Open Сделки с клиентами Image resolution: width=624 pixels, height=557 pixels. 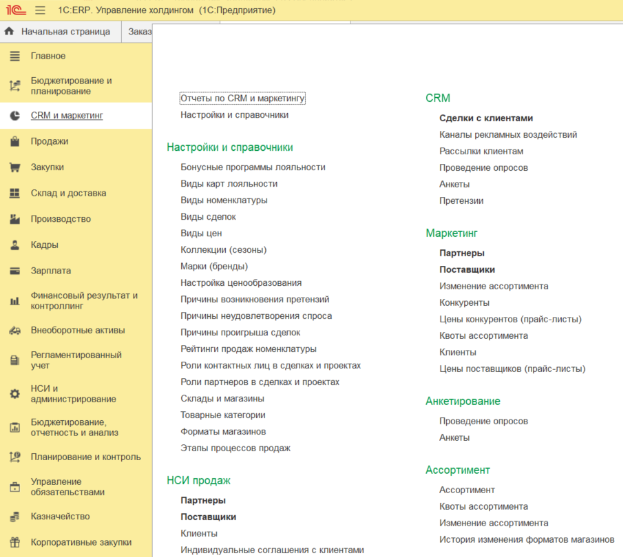486,118
